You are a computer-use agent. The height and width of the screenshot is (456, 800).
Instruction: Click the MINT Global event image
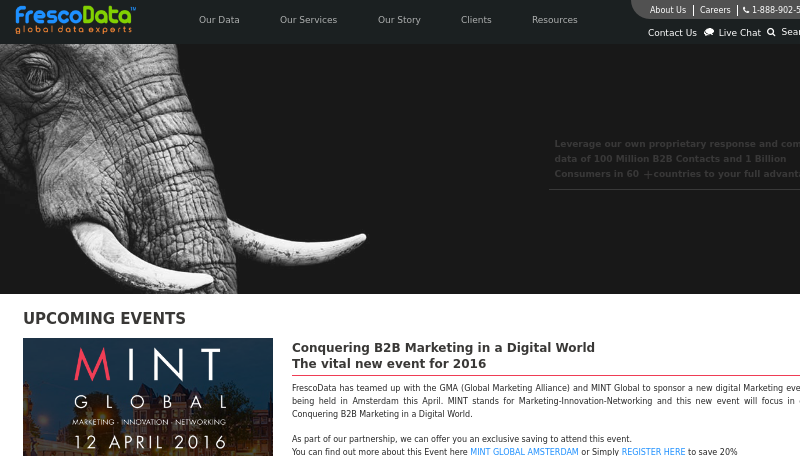tap(148, 397)
